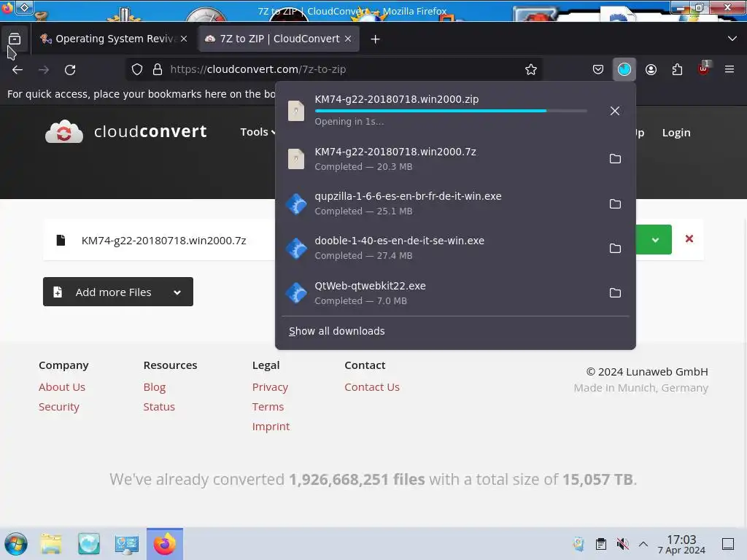Open the Privacy link
Viewport: 747px width, 560px height.
click(x=270, y=387)
